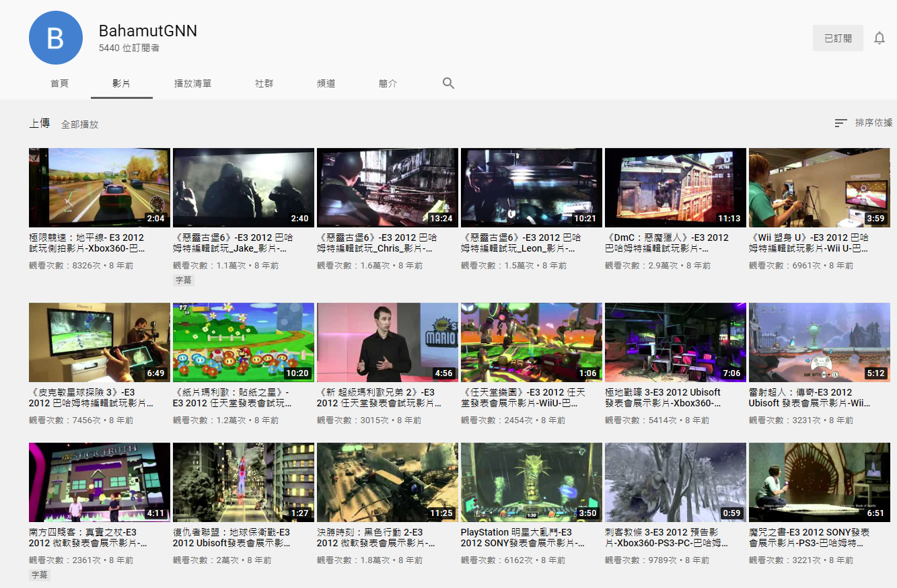
Task: Select the 影片 videos tab
Action: click(x=122, y=83)
